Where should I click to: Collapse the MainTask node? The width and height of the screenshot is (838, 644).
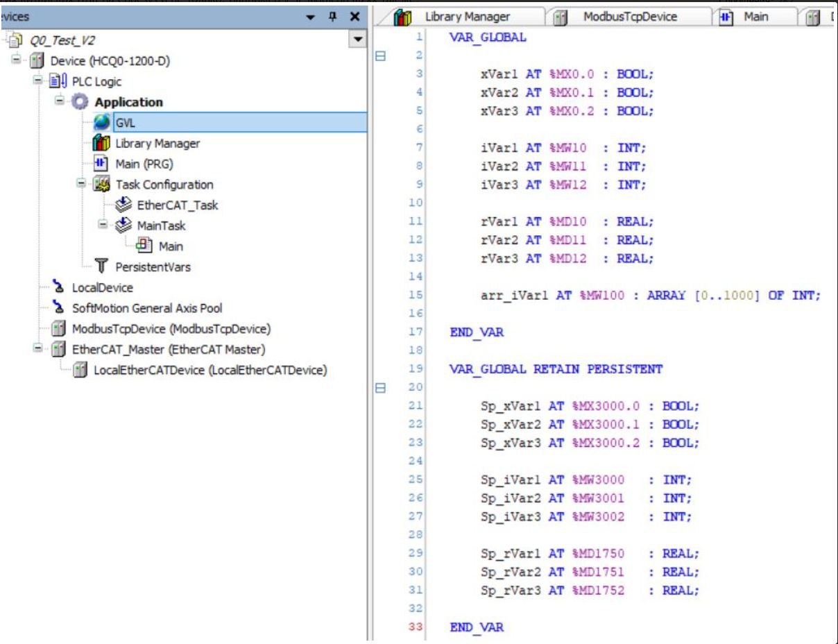[x=103, y=225]
